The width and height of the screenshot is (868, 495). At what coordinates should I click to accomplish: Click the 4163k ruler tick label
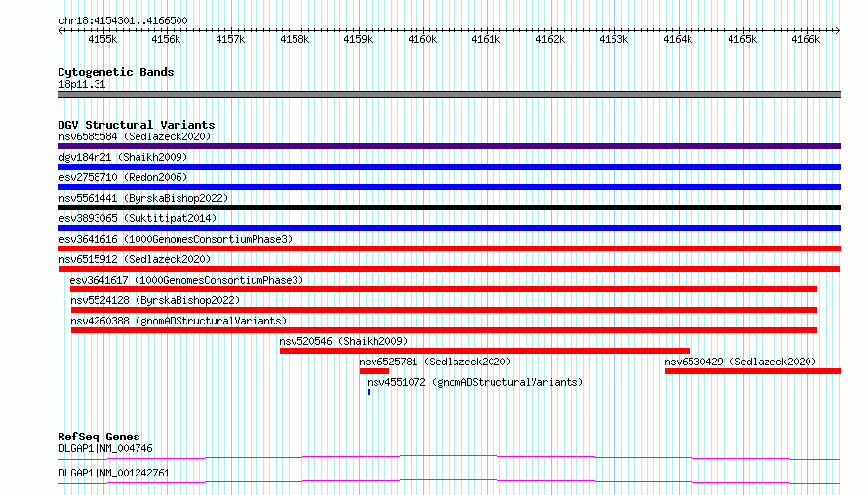click(613, 39)
